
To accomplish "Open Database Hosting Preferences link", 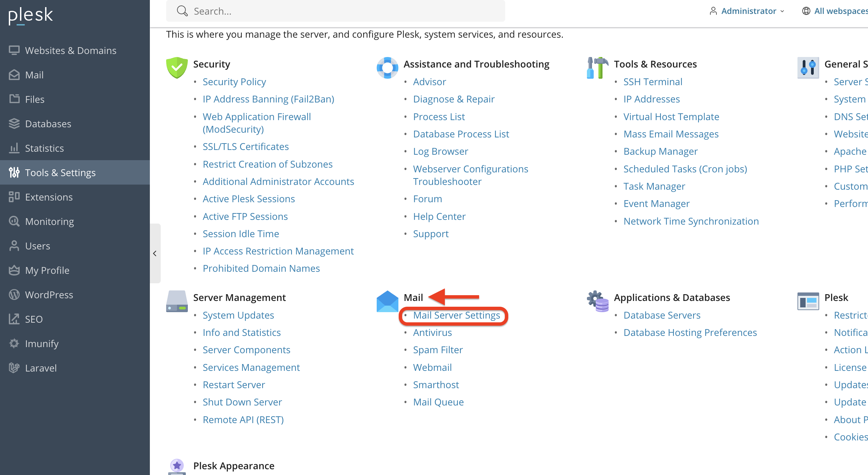I will tap(690, 332).
